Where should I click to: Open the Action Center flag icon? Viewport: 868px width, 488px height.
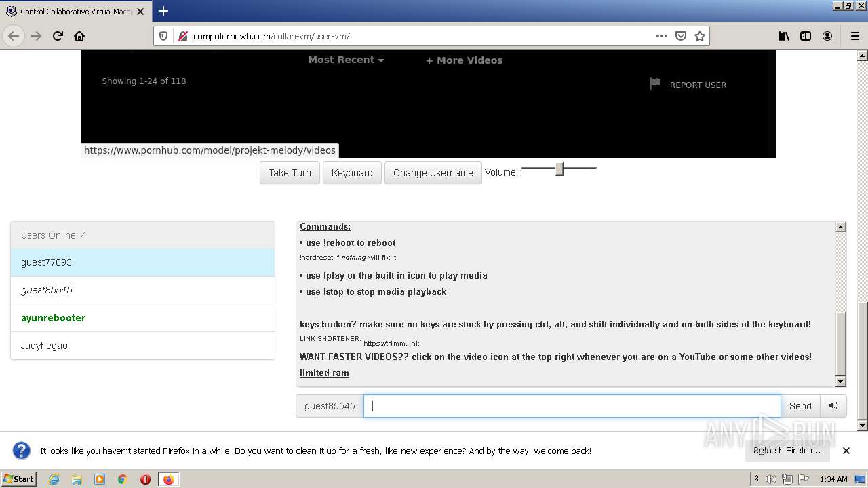tap(804, 479)
